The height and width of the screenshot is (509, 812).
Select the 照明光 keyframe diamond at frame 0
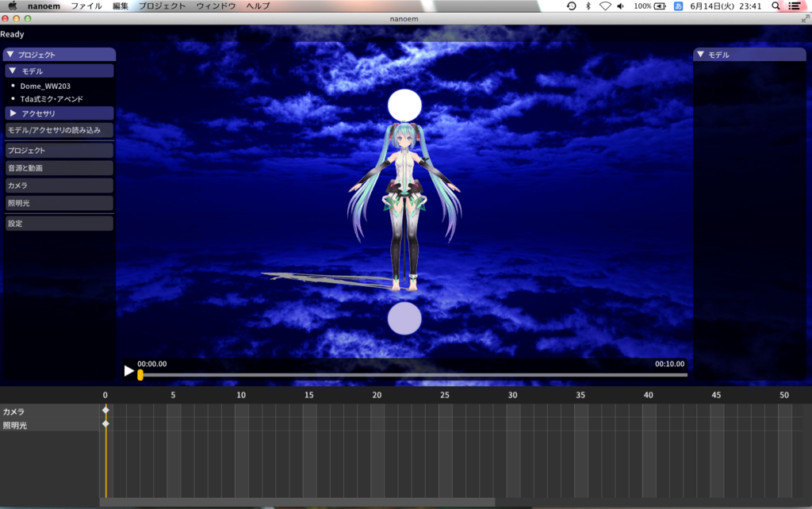point(105,424)
